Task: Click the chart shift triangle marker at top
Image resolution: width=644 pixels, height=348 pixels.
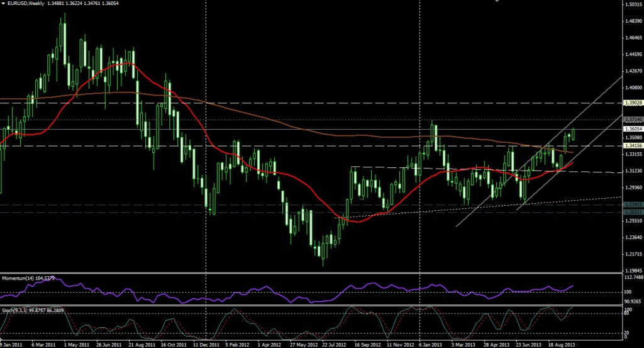Action: [498, 2]
